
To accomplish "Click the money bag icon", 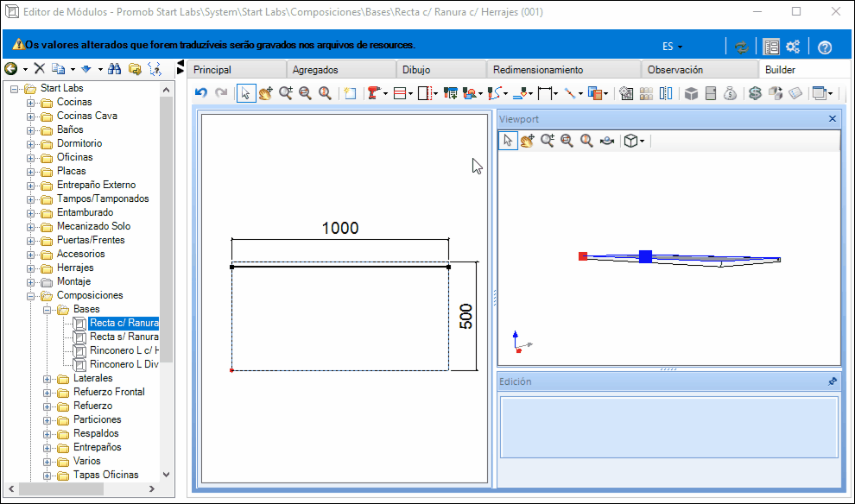I will [x=730, y=93].
